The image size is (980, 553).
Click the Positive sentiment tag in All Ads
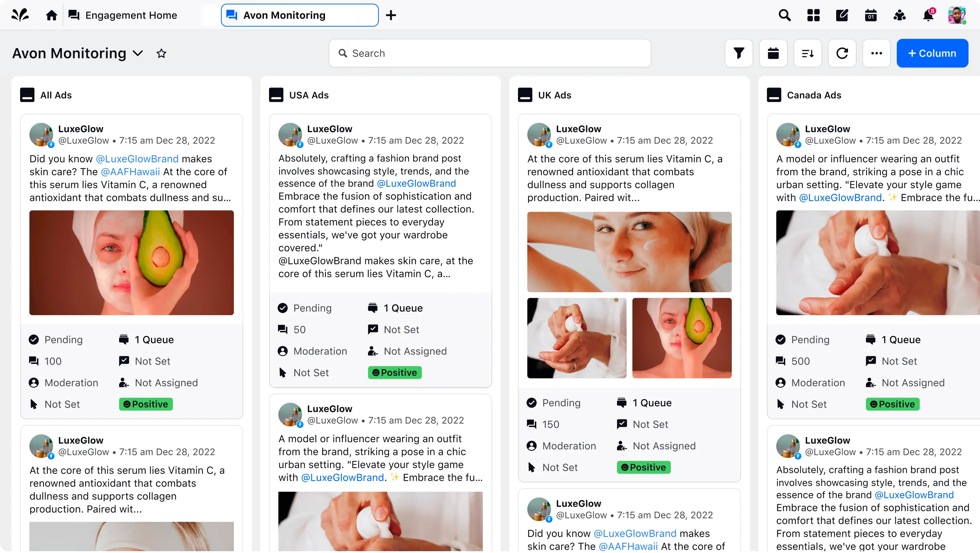pyautogui.click(x=146, y=404)
